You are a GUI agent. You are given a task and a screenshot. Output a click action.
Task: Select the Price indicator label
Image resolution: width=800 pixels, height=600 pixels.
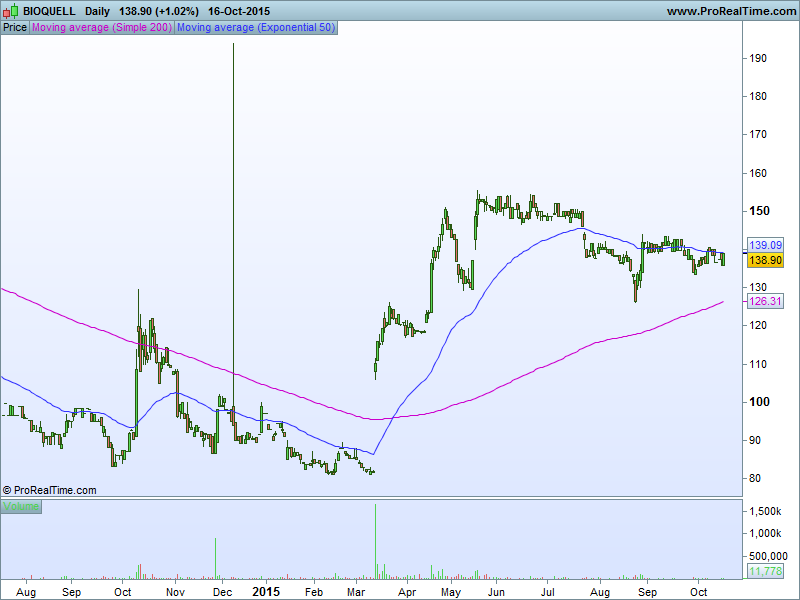point(15,28)
